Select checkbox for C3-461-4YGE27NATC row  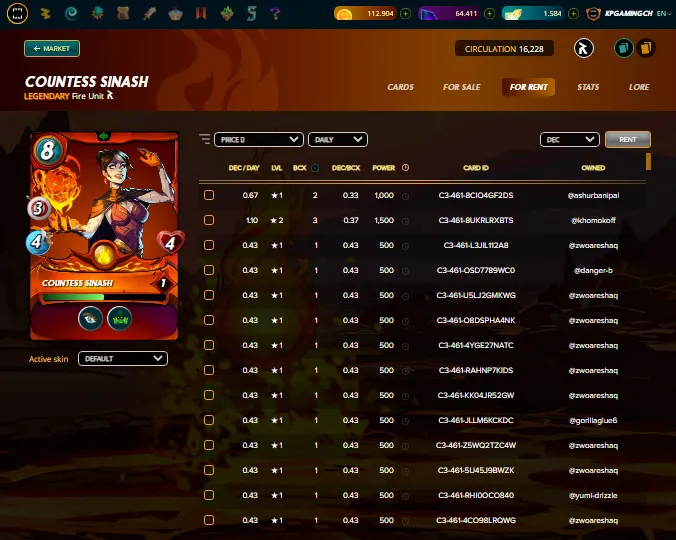click(209, 345)
